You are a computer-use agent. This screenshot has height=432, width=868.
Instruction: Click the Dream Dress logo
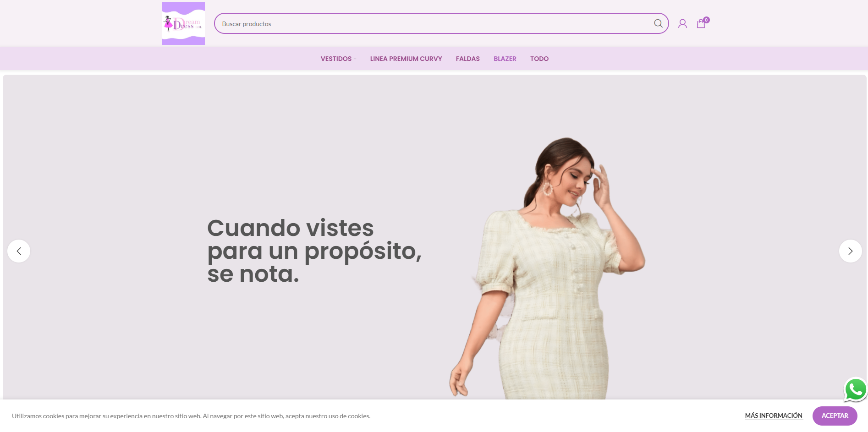pyautogui.click(x=183, y=23)
